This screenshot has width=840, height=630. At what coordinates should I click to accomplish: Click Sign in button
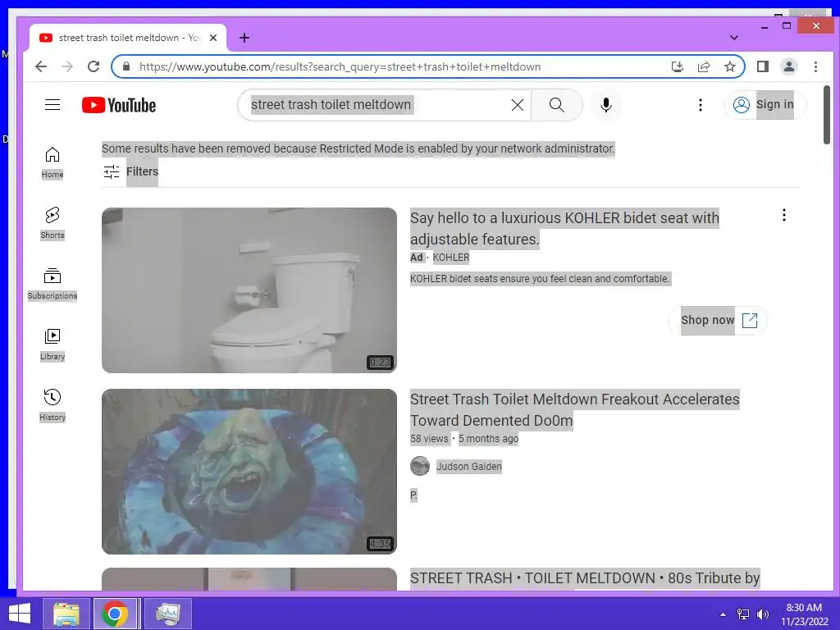[x=765, y=105]
